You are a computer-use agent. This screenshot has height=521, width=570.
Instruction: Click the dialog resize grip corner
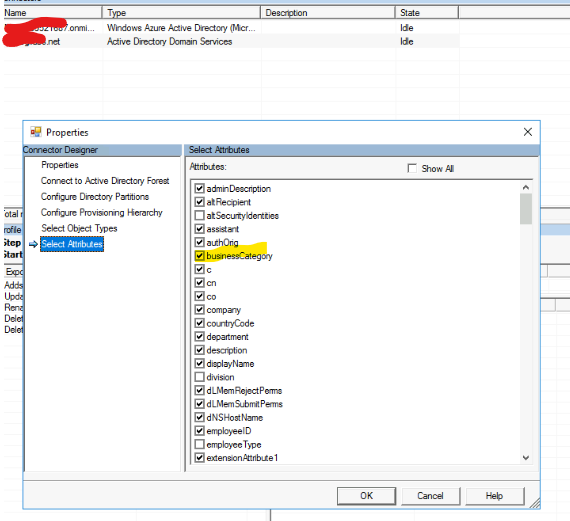coord(535,503)
